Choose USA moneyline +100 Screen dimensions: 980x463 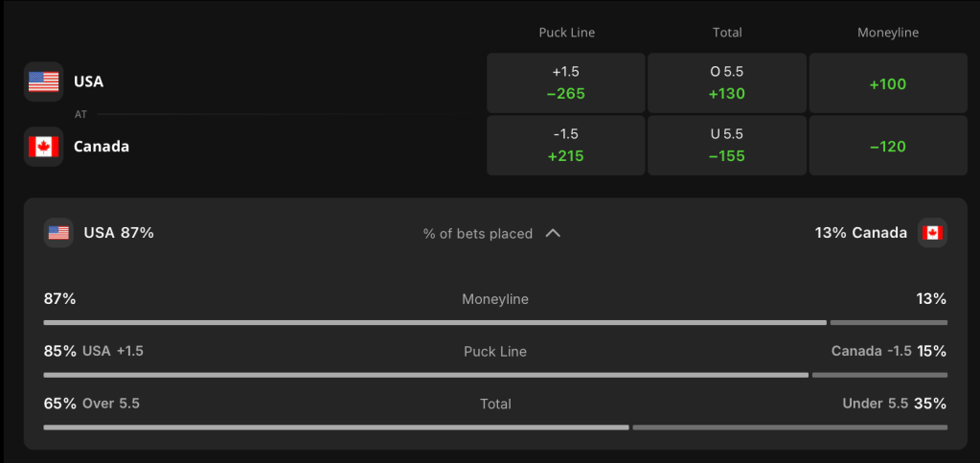click(888, 82)
